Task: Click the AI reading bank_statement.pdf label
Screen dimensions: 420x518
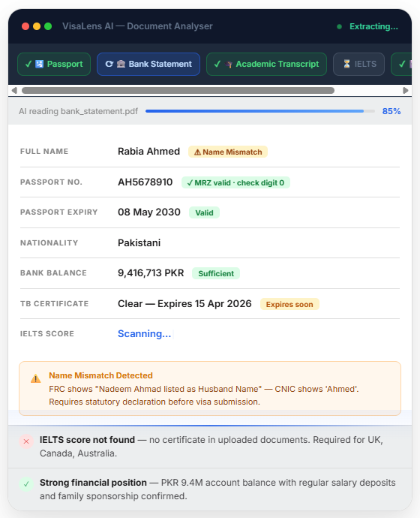Action: pyautogui.click(x=78, y=111)
